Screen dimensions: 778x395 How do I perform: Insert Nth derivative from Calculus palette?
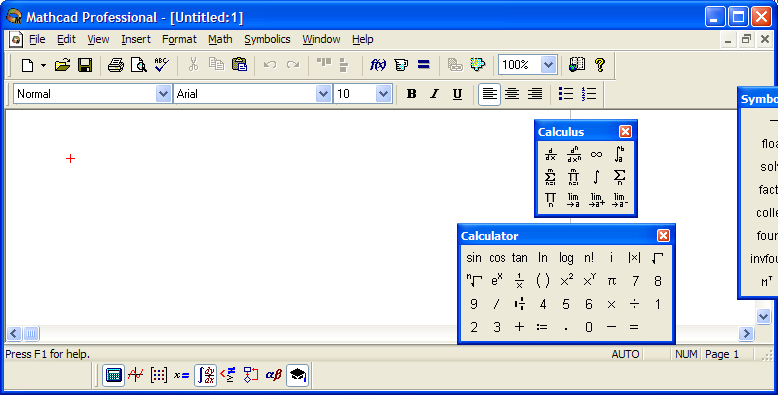point(574,154)
